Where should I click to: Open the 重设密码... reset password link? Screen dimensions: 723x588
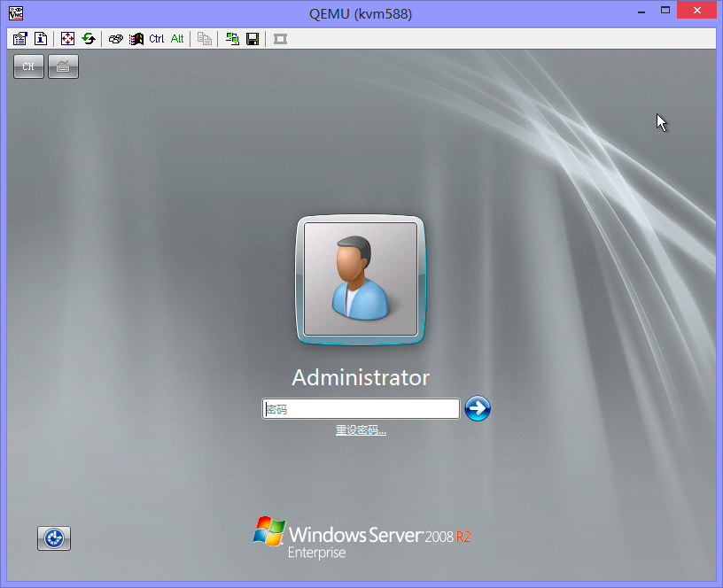[361, 430]
